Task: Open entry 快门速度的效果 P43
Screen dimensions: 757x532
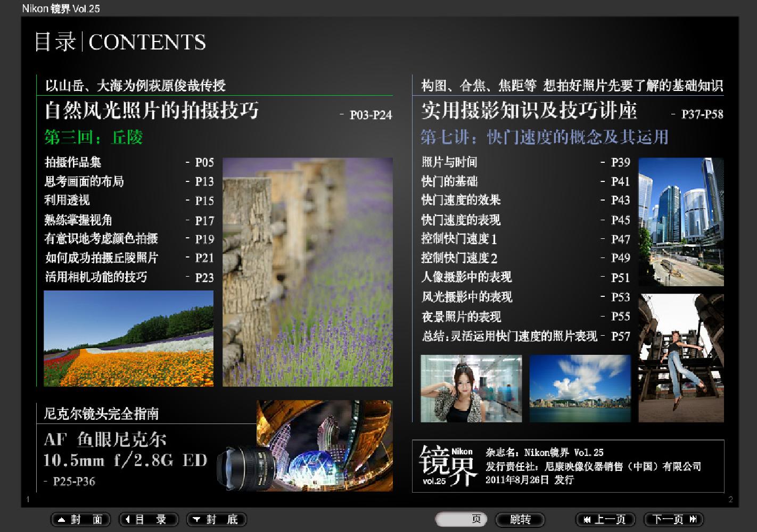Action: coord(526,201)
